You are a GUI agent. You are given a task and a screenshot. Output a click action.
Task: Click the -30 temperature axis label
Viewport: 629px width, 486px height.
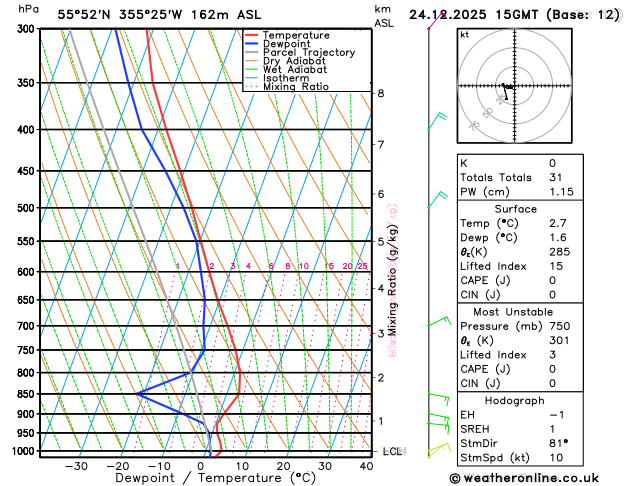tap(76, 466)
